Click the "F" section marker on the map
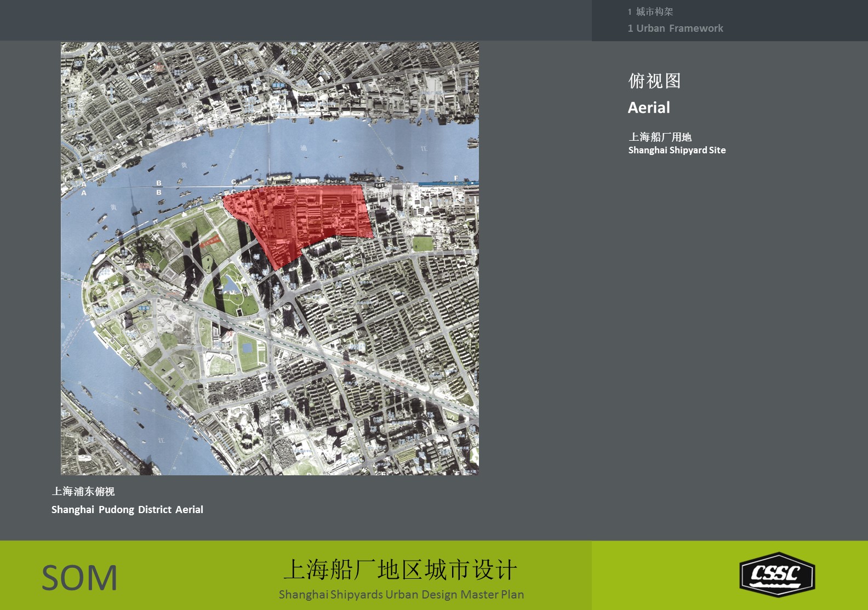Screen dimensions: 868x610 click(x=456, y=179)
